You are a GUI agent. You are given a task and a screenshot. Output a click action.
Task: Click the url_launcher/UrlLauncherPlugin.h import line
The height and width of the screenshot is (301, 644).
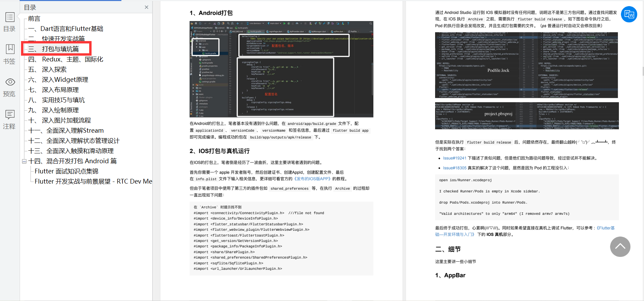tap(238, 269)
